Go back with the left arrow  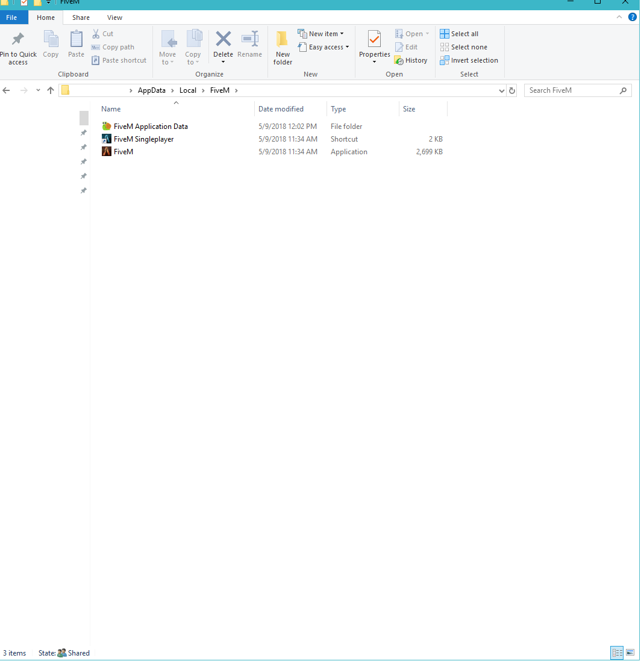click(x=6, y=90)
